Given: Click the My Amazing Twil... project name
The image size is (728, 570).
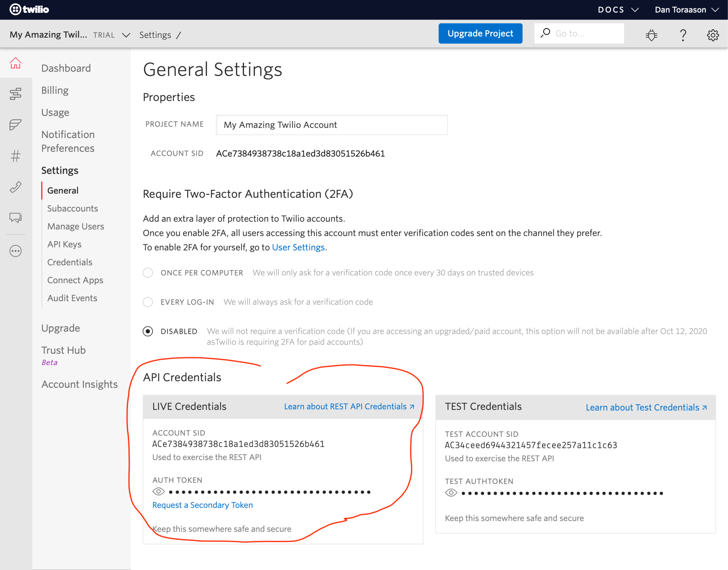Looking at the screenshot, I should (x=48, y=35).
